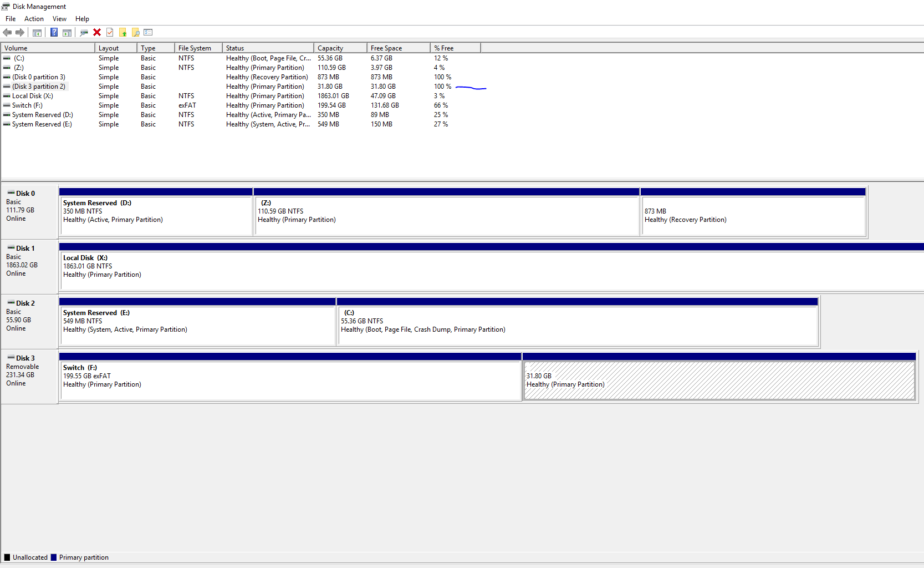Click drive icon beside volume (C:) row

coord(7,58)
